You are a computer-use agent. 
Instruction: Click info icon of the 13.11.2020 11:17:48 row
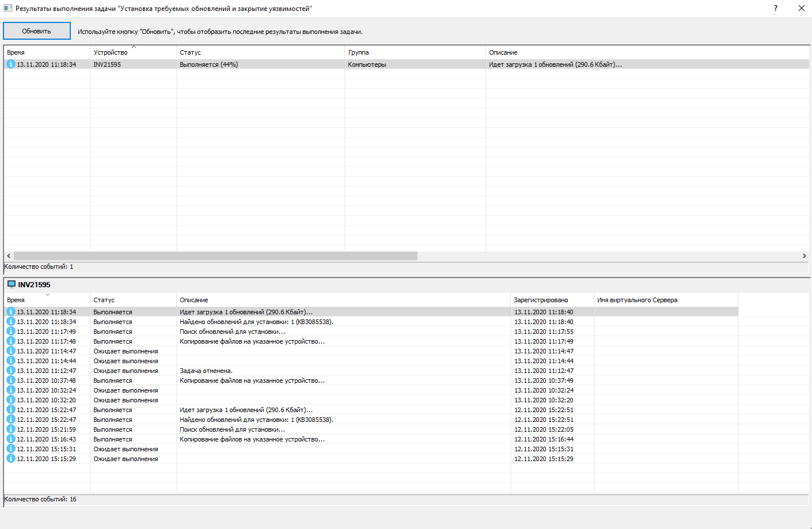coord(10,341)
